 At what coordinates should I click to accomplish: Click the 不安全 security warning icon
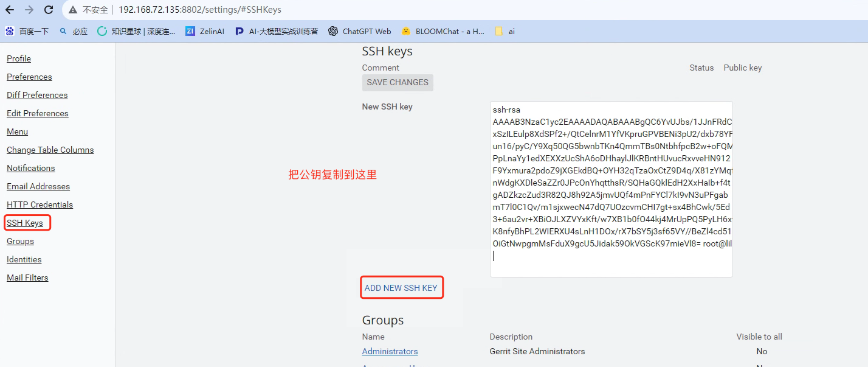[72, 9]
